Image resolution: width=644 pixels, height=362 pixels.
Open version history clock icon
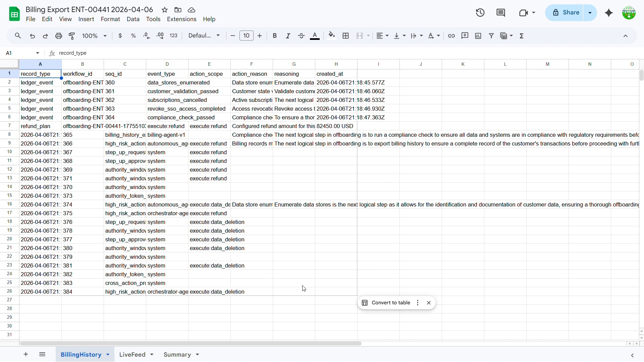480,13
